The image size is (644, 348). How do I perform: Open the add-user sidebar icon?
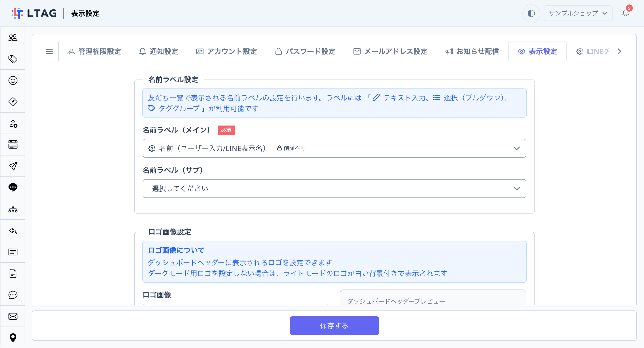[x=13, y=123]
